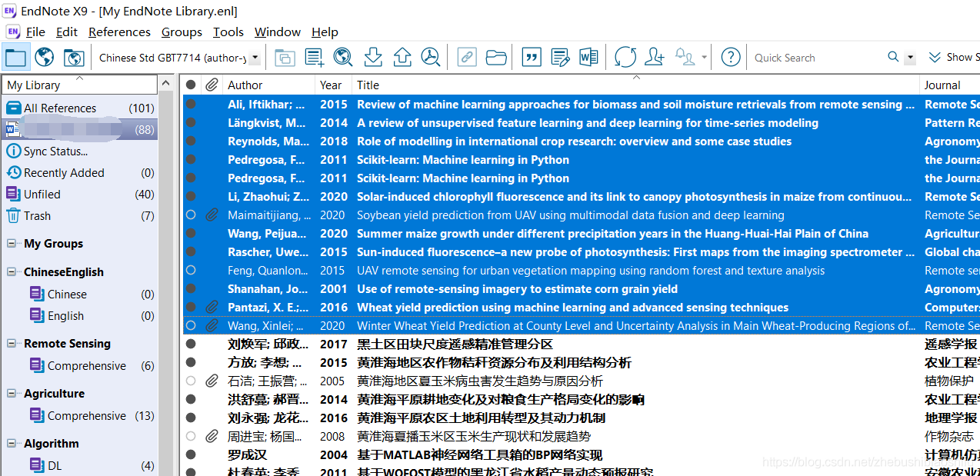980x476 pixels.
Task: Open Online Search magnifier-globe icon
Action: pos(342,58)
